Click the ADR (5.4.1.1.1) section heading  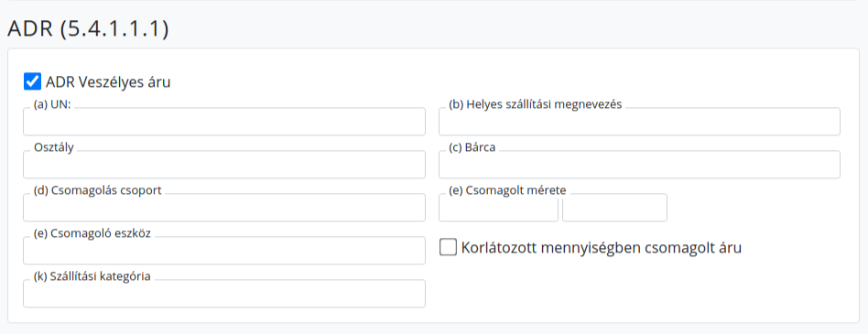88,28
